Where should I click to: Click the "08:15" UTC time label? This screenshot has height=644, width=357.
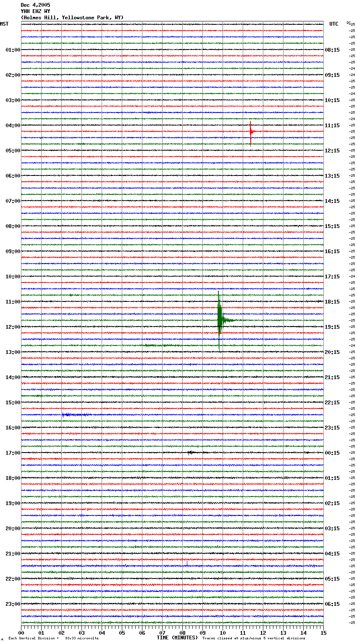coord(332,50)
